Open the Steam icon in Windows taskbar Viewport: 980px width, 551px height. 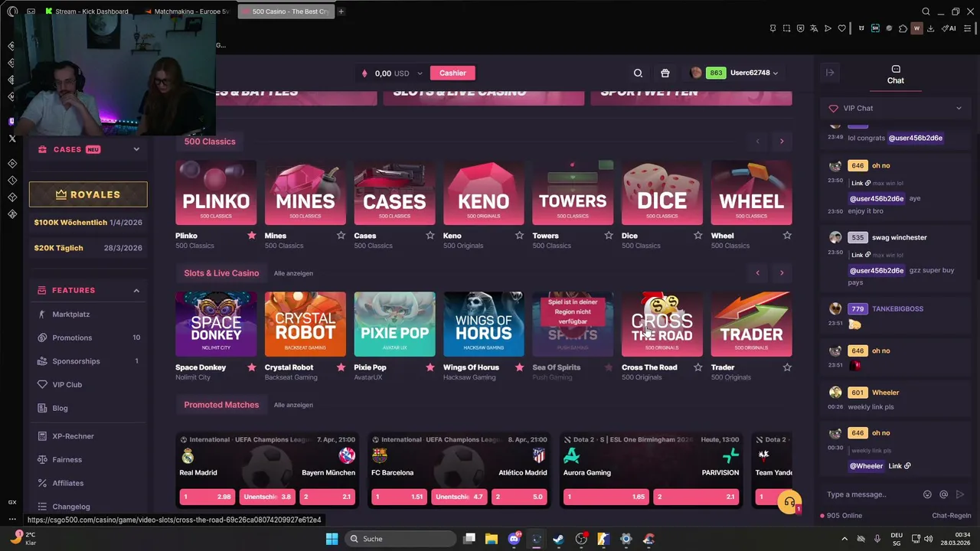pos(558,539)
